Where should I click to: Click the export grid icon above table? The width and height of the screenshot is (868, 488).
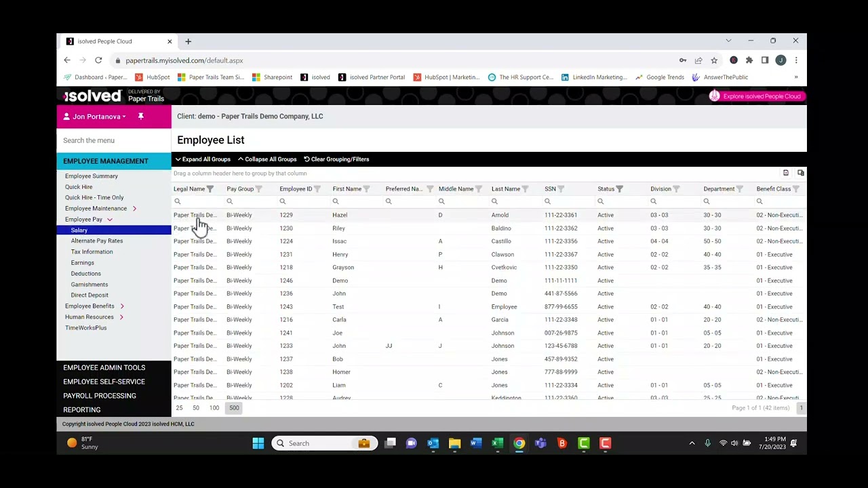786,174
